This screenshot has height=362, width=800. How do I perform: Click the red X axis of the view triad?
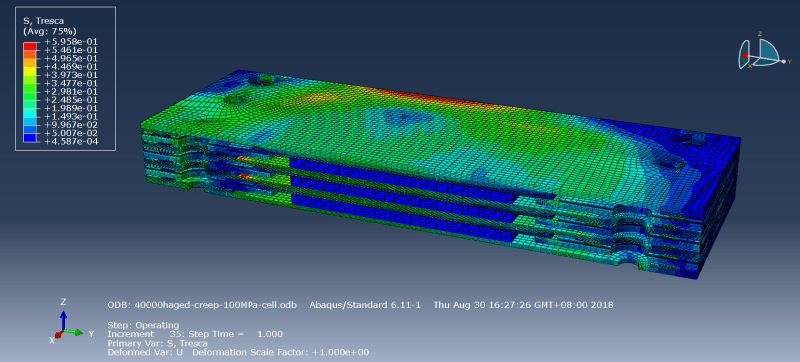[58, 335]
